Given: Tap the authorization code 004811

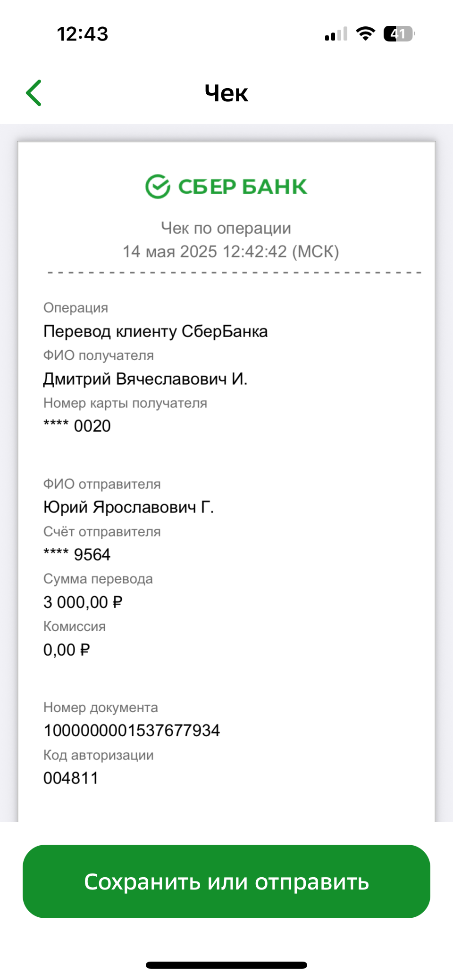Looking at the screenshot, I should click(x=71, y=778).
